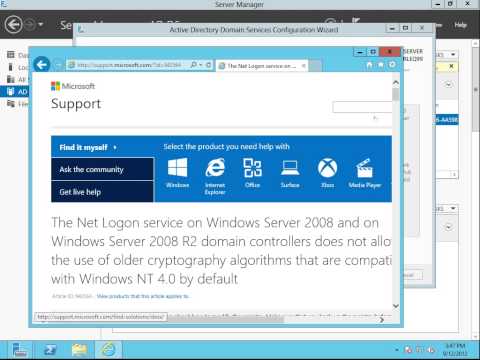Click the taskbar clock
The height and width of the screenshot is (360, 480).
click(455, 350)
